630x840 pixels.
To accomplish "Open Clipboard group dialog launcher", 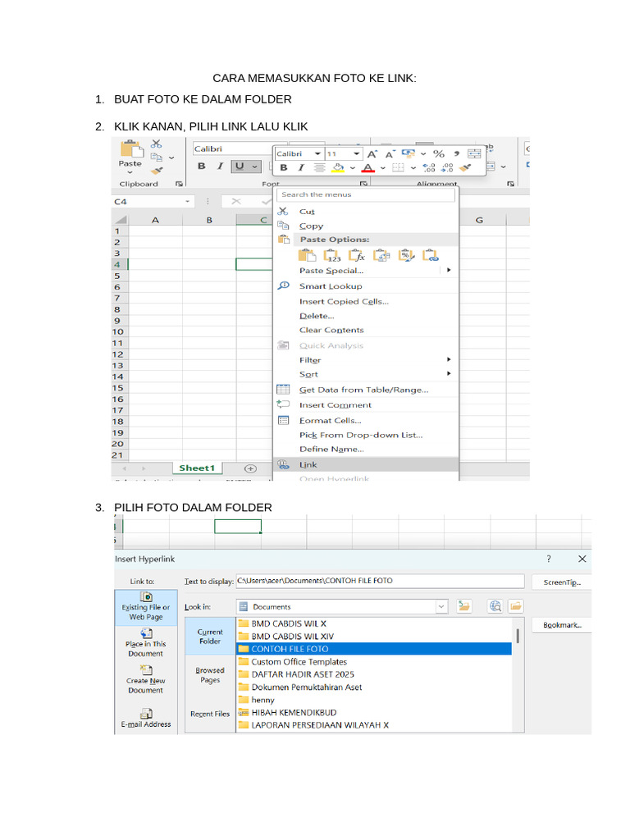I will tap(179, 184).
